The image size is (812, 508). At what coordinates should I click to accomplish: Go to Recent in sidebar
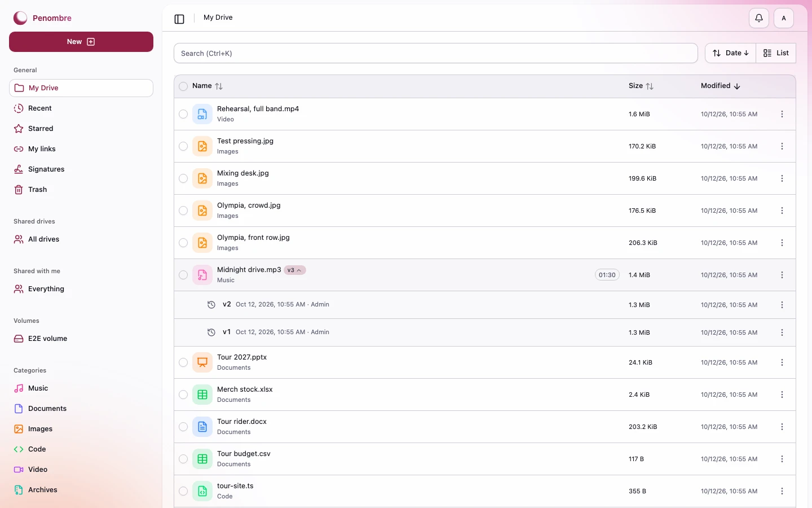81,108
